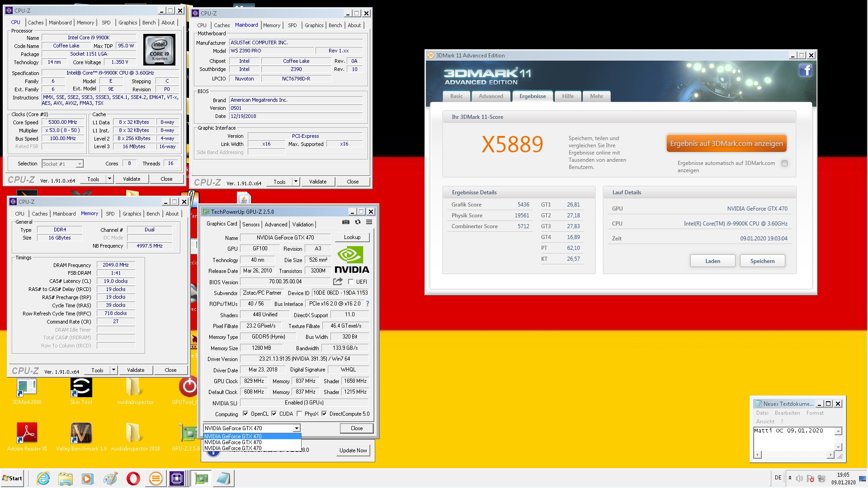868x488 pixels.
Task: Open the Skin Tool desktop icon
Action: coord(81,391)
